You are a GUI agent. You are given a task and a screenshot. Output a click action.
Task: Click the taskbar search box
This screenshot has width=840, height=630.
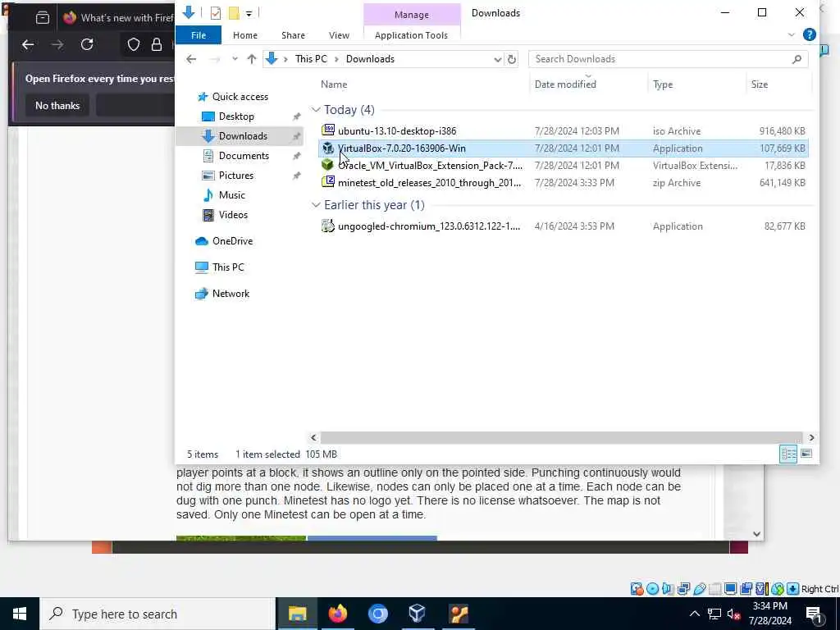click(157, 614)
